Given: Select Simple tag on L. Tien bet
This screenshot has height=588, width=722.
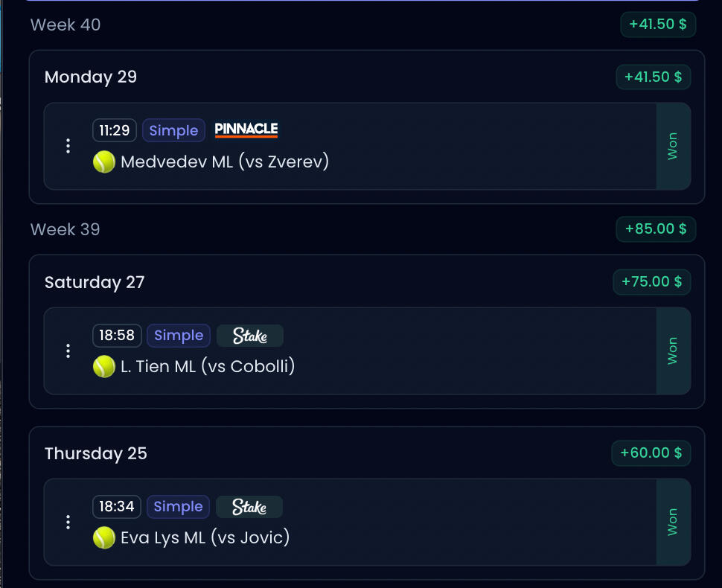Looking at the screenshot, I should point(179,336).
